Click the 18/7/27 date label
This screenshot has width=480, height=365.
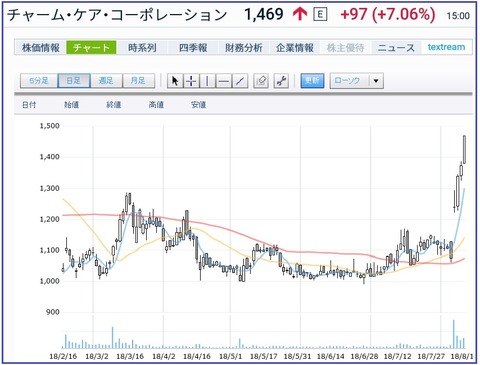click(431, 356)
